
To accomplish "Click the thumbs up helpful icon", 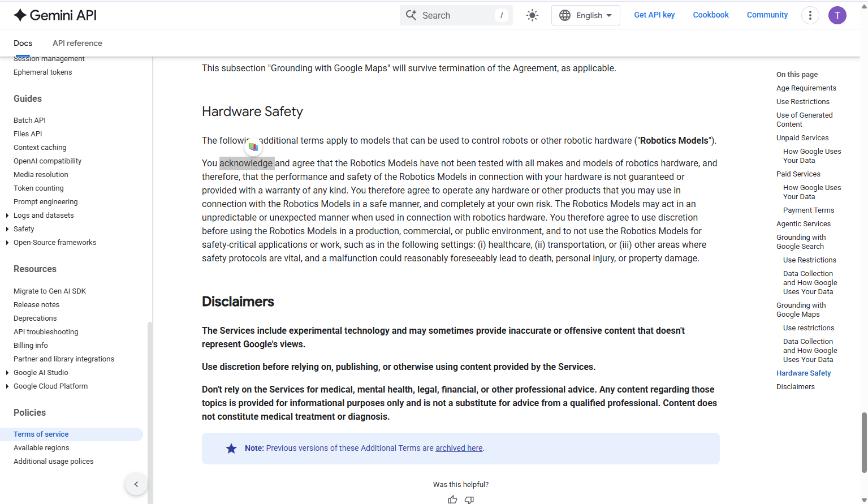I will [x=452, y=499].
